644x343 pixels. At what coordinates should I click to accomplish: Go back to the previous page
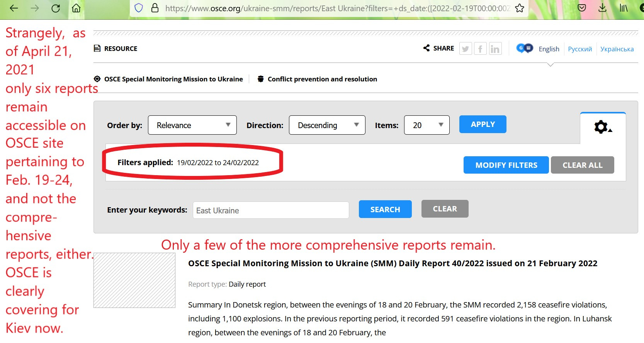[x=14, y=8]
